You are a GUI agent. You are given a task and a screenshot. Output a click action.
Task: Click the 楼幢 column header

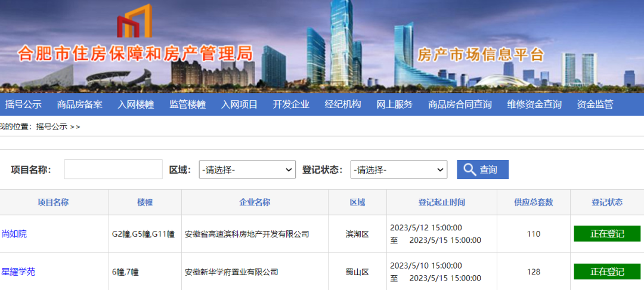(x=145, y=202)
